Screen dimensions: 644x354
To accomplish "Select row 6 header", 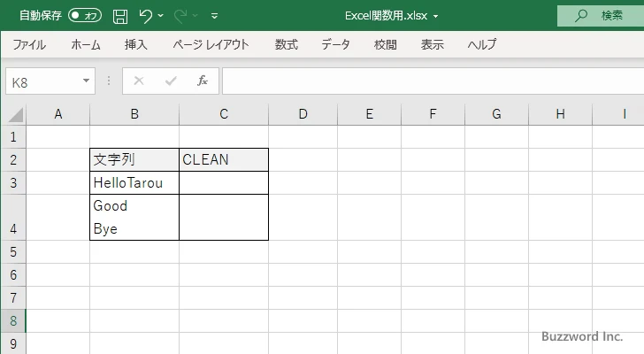I will 13,274.
